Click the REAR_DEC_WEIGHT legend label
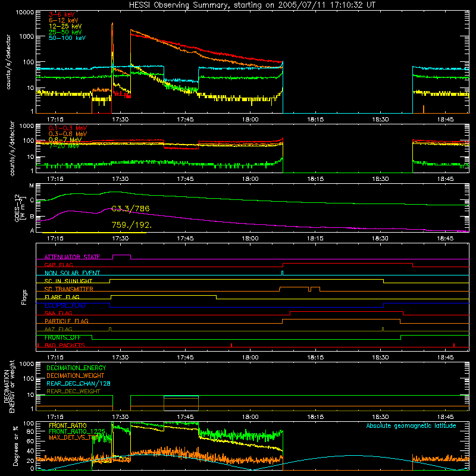 (73, 392)
